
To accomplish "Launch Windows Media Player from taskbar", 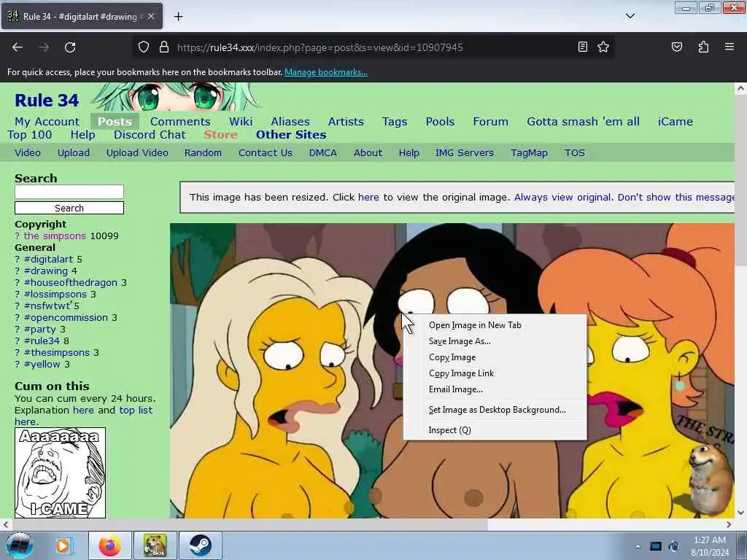I will click(63, 545).
